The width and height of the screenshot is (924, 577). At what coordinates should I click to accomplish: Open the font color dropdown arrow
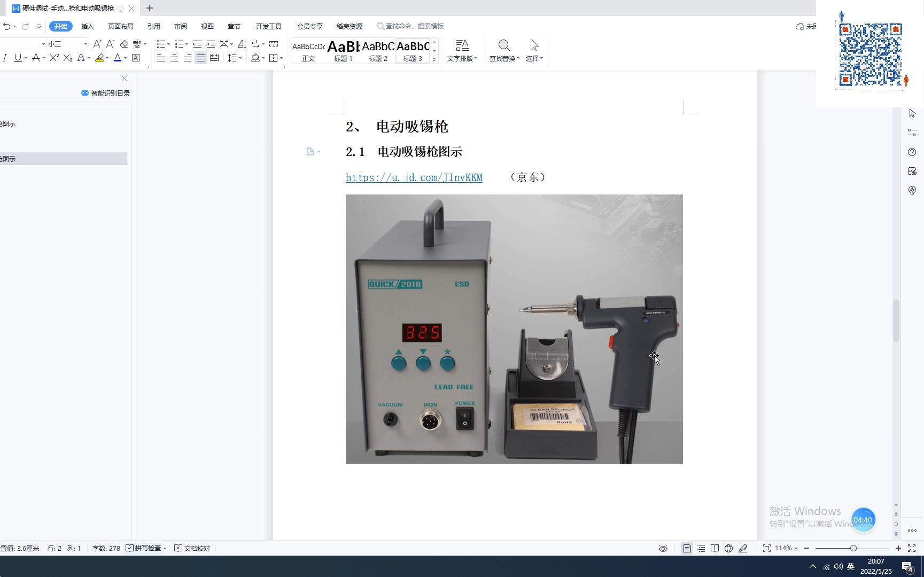[x=125, y=58]
